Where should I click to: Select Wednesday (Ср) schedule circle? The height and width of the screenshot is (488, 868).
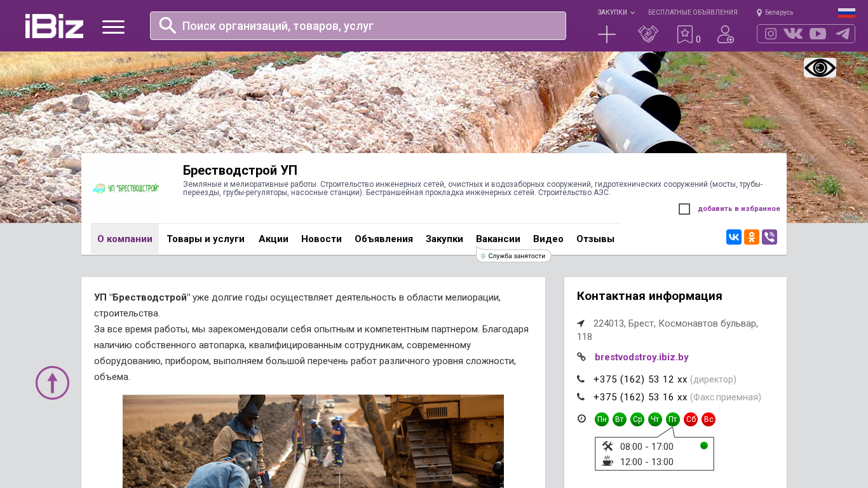[637, 419]
